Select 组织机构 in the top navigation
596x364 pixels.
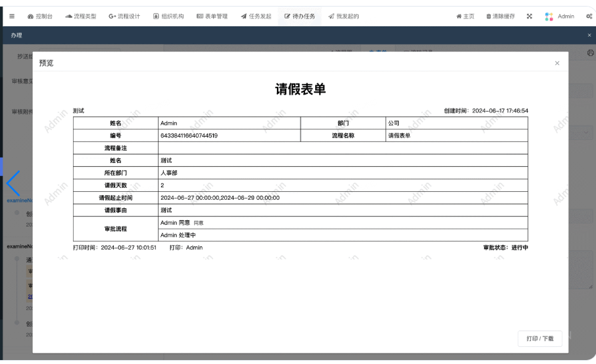[169, 16]
